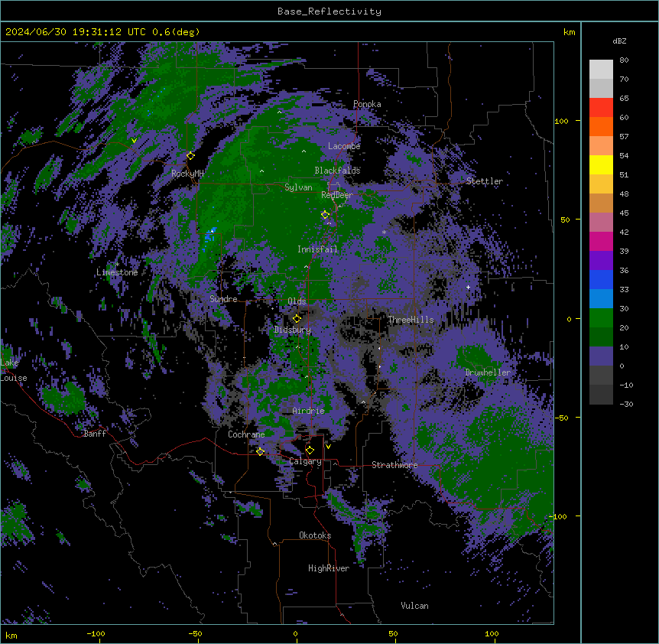Select the yellow diamond marker above Calgary label
Viewport: 659px width, 644px height.
pos(310,450)
